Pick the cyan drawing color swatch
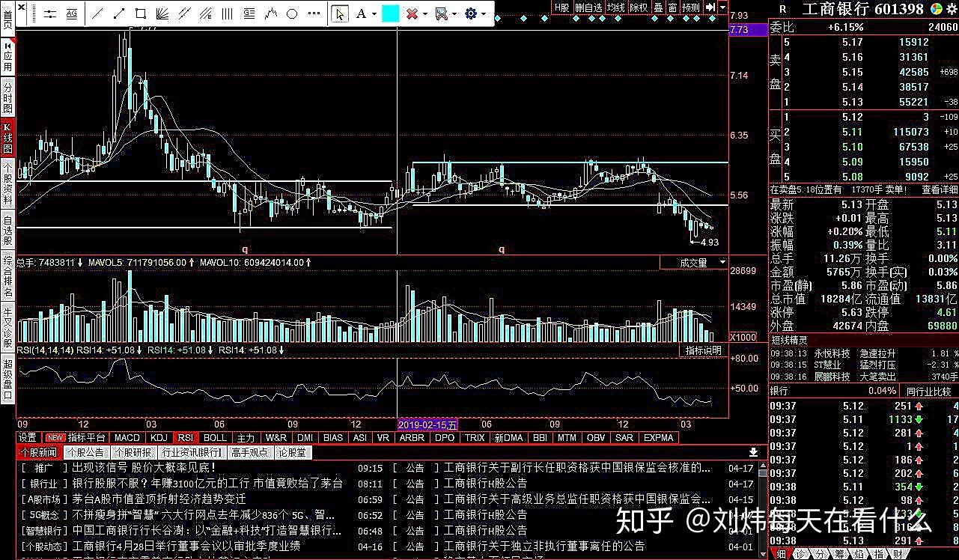This screenshot has height=560, width=959. (390, 13)
